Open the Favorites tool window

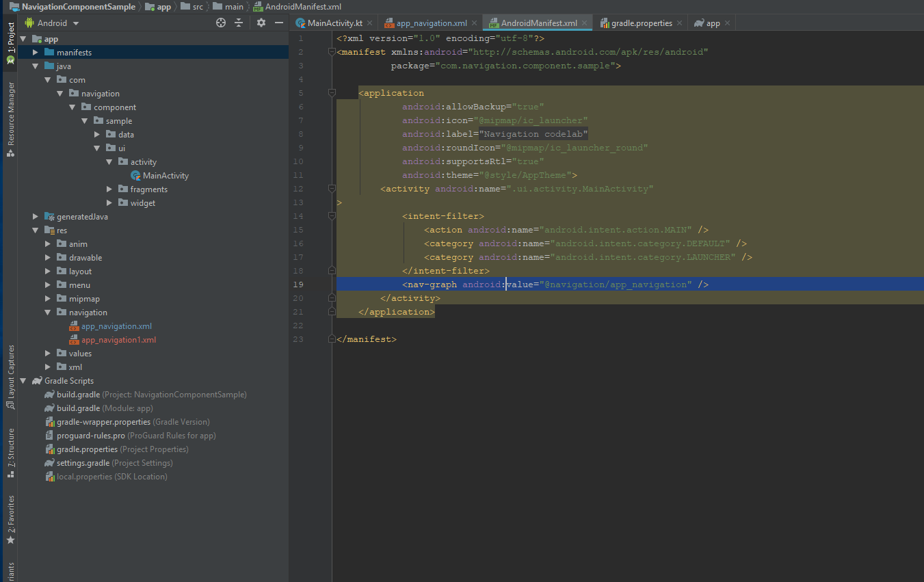(10, 520)
